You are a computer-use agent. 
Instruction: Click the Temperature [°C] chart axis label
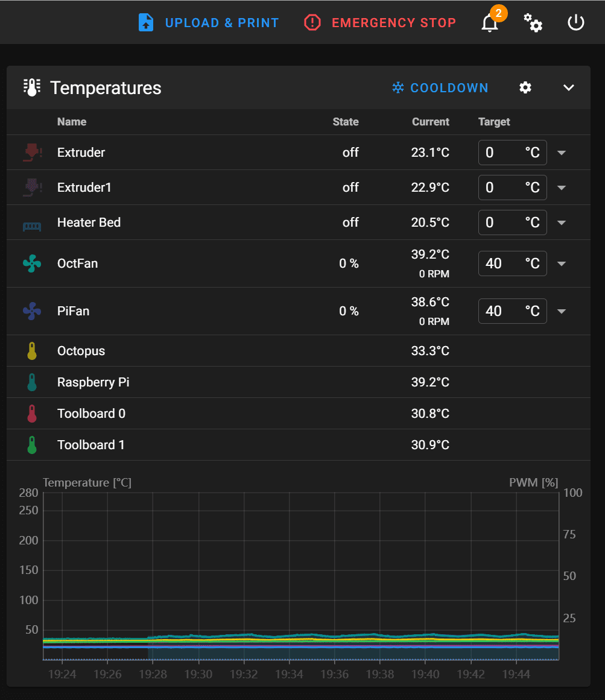(x=87, y=482)
